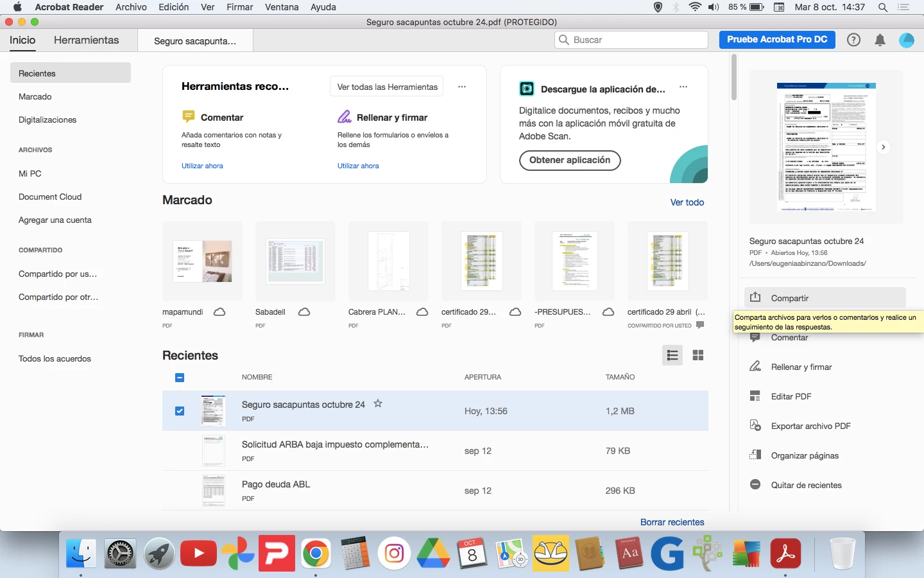Image resolution: width=924 pixels, height=578 pixels.
Task: Open Spotlight search in menu bar
Action: 883,7
